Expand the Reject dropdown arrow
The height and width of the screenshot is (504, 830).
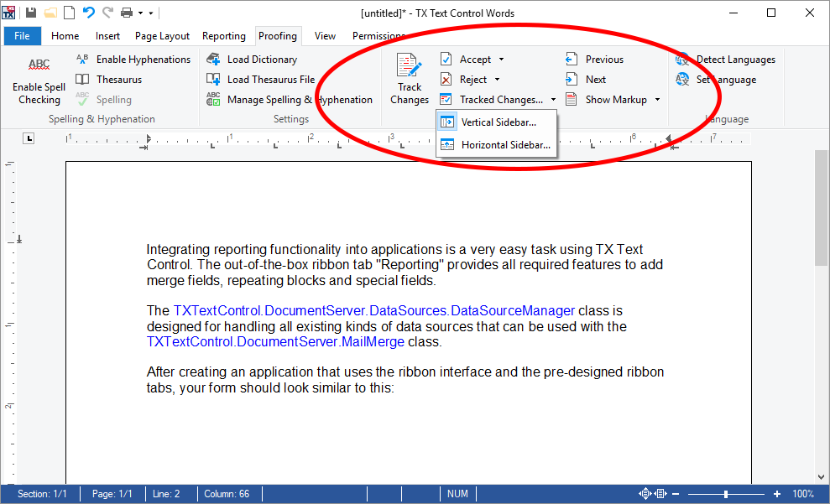coord(497,80)
